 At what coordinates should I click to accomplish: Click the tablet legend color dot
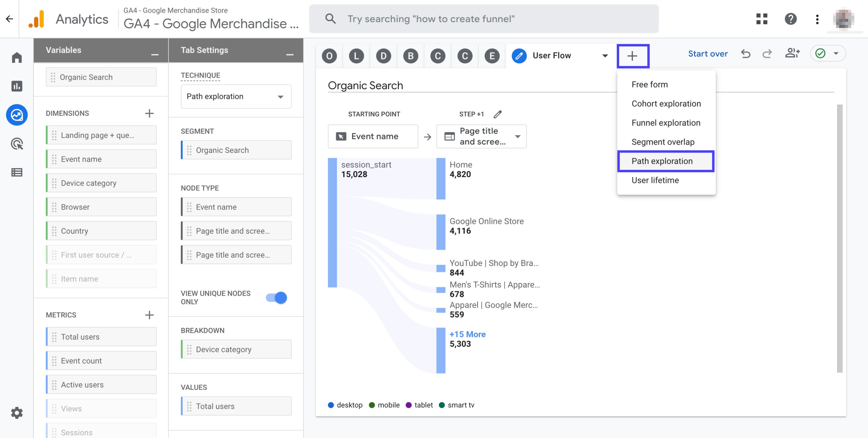(x=409, y=405)
